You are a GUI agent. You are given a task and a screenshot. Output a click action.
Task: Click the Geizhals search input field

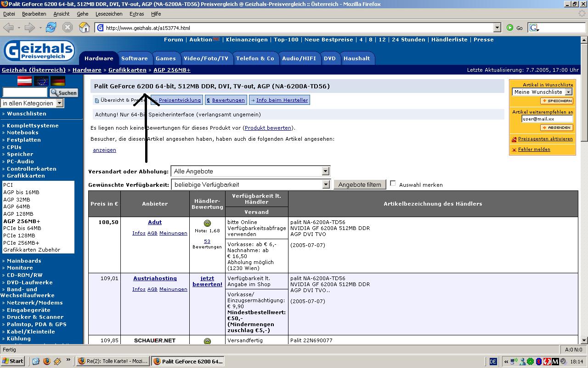pos(25,92)
